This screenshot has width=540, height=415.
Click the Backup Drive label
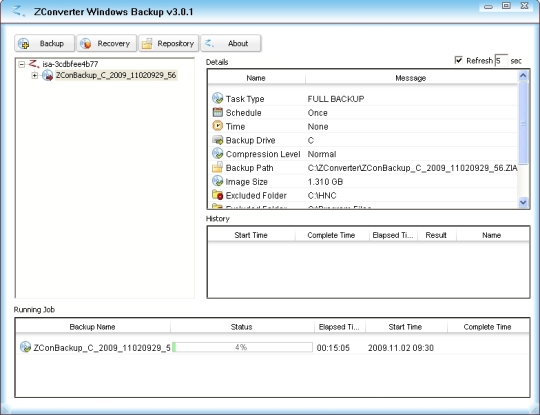(250, 140)
